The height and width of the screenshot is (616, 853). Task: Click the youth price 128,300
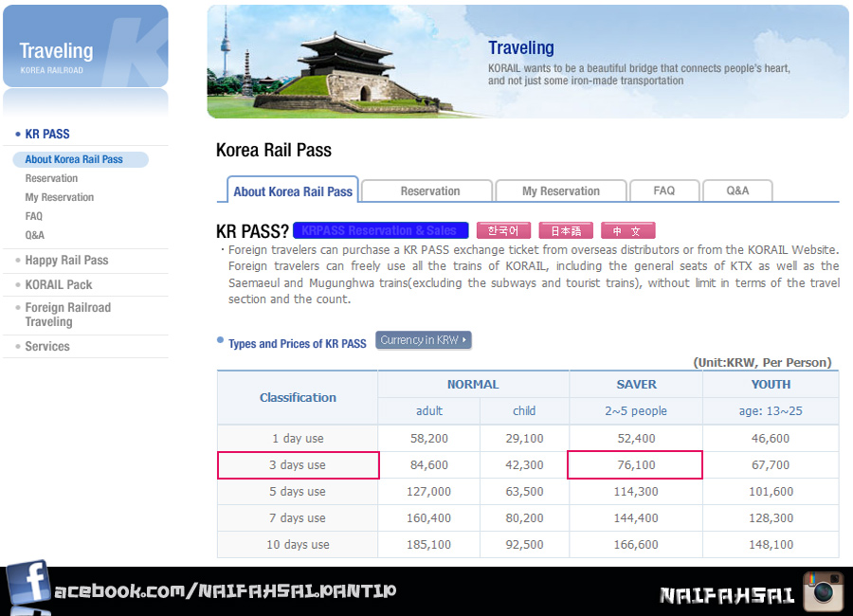pos(771,518)
